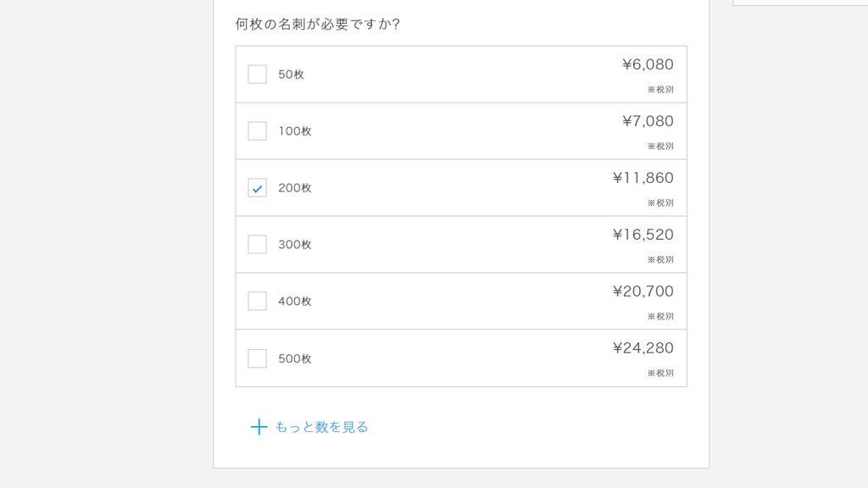Viewport: 868px width, 488px height.
Task: Click the ¥24,280 price
Action: pyautogui.click(x=643, y=347)
